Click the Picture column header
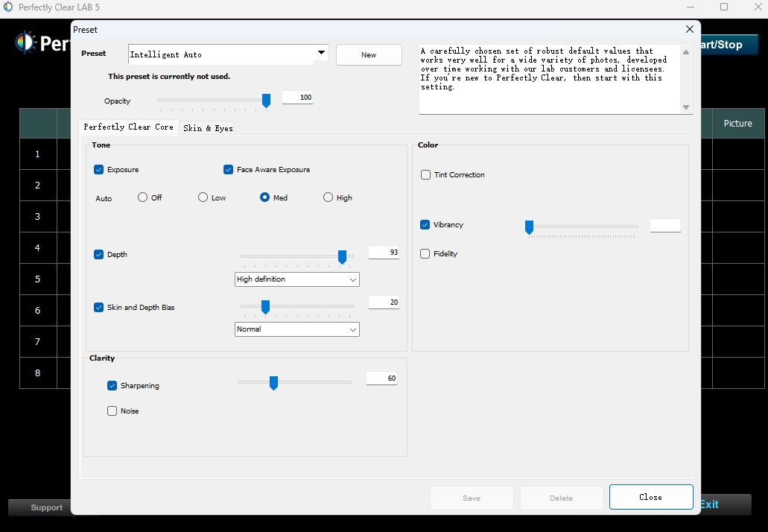This screenshot has width=768, height=532. (737, 124)
